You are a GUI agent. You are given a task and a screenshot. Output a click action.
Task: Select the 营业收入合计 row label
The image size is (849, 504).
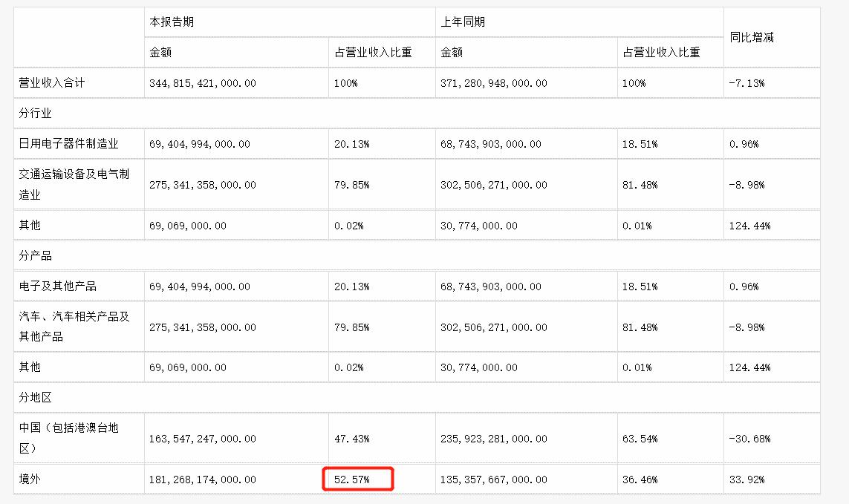(52, 83)
